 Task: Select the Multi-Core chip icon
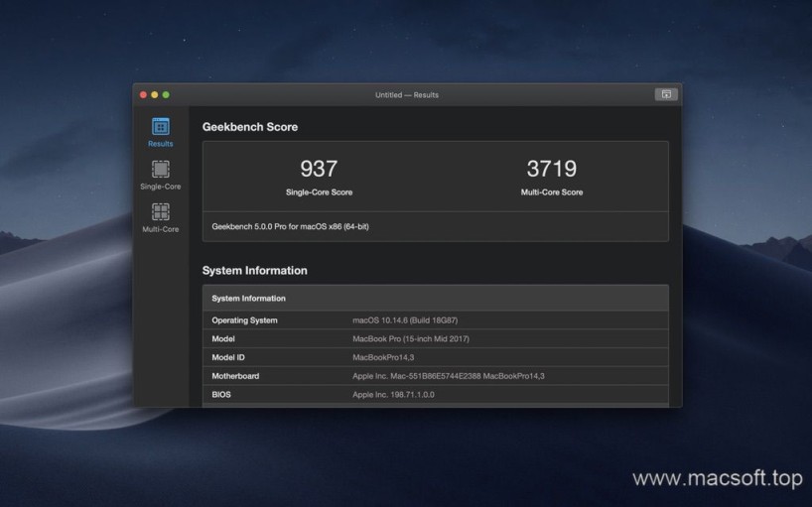click(x=160, y=211)
